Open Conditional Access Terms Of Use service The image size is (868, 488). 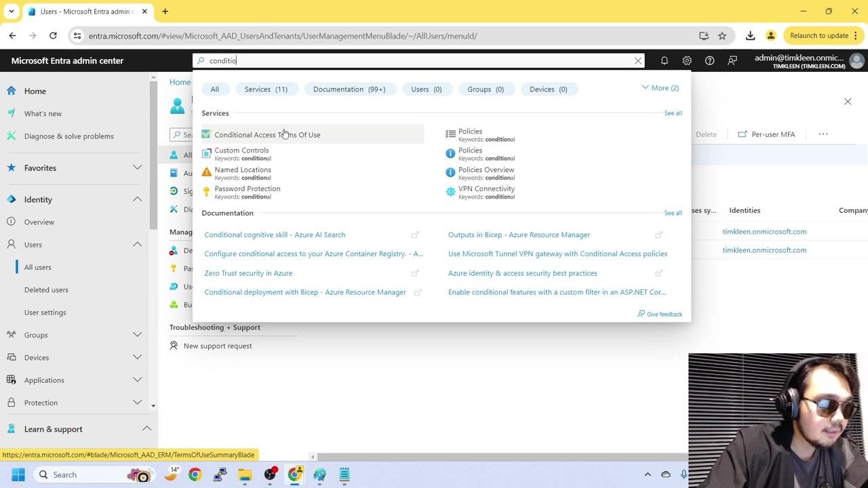coord(267,135)
